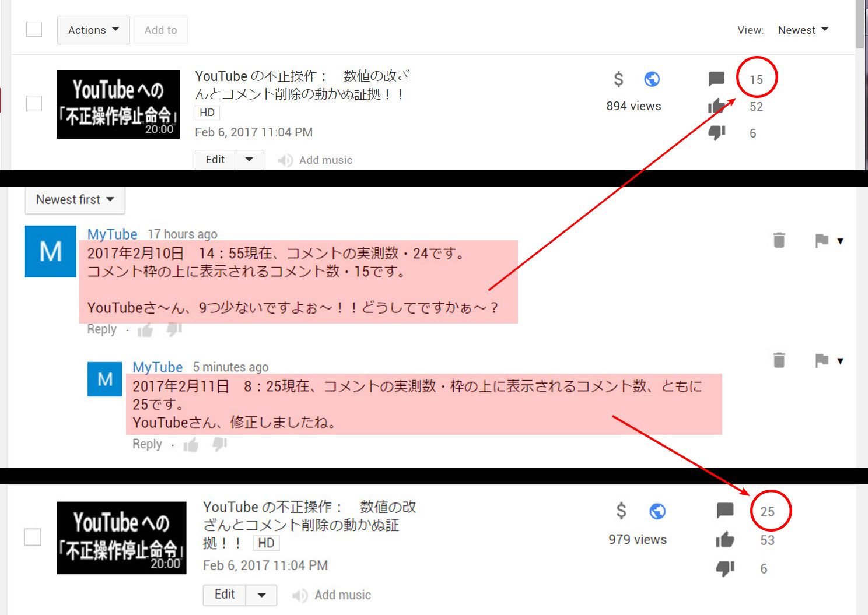Open the View Newest sort dropdown
The width and height of the screenshot is (868, 615).
pos(803,30)
